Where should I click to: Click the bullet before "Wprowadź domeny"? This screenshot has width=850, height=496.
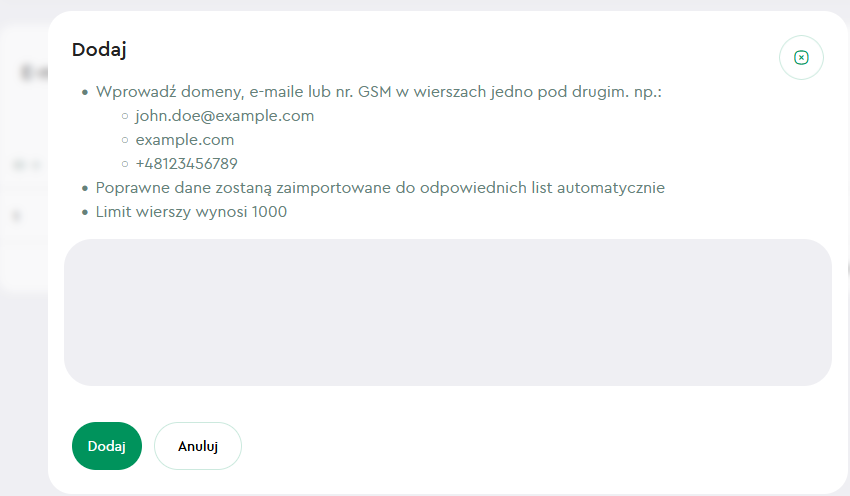pyautogui.click(x=85, y=92)
